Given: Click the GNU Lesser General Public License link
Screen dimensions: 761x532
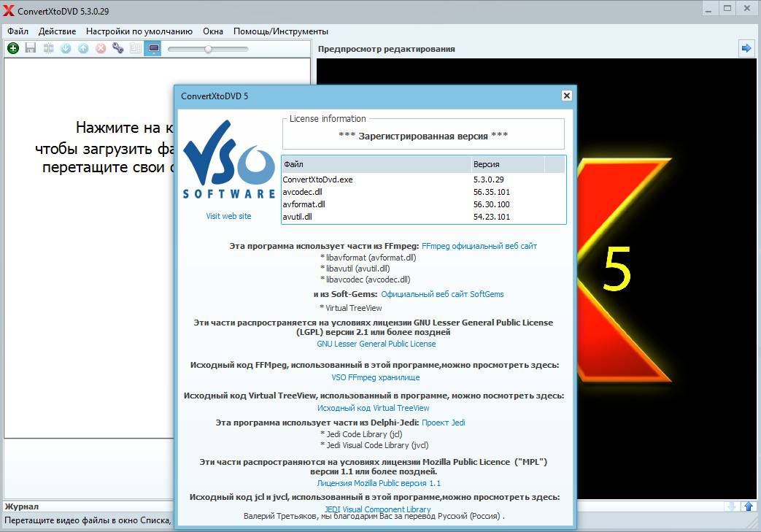Looking at the screenshot, I should [376, 344].
